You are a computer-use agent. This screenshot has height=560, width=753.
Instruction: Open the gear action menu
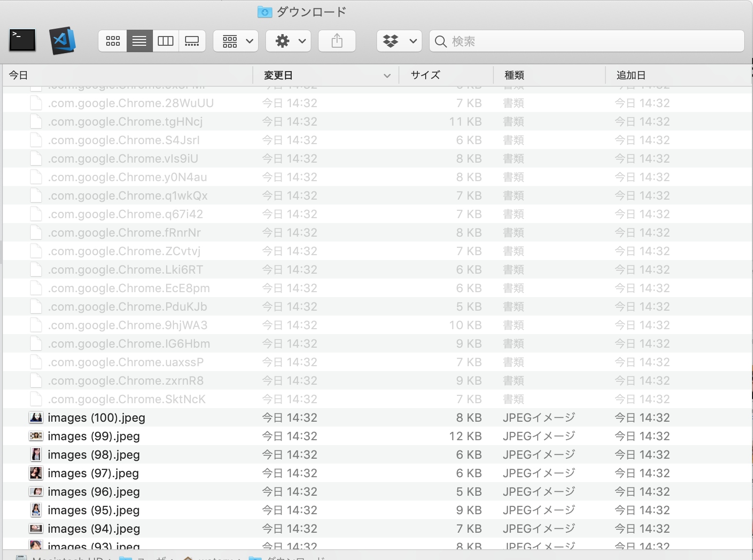click(288, 41)
